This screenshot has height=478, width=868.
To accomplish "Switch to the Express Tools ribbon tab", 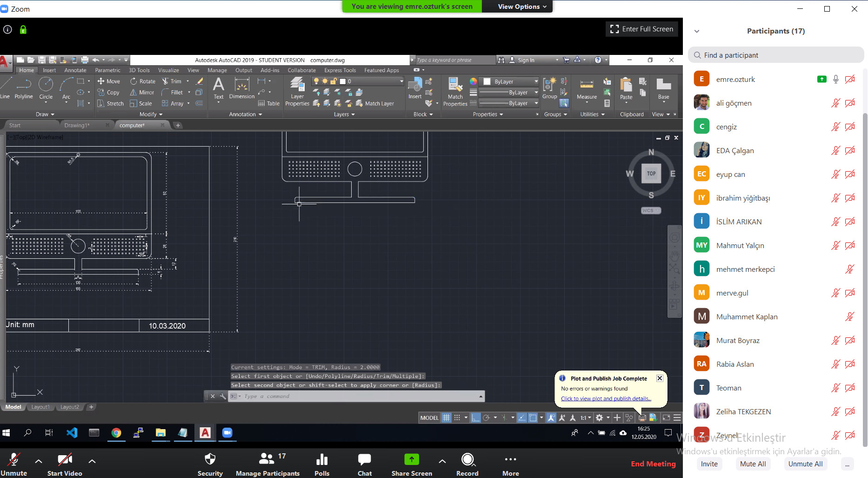I will coord(340,70).
